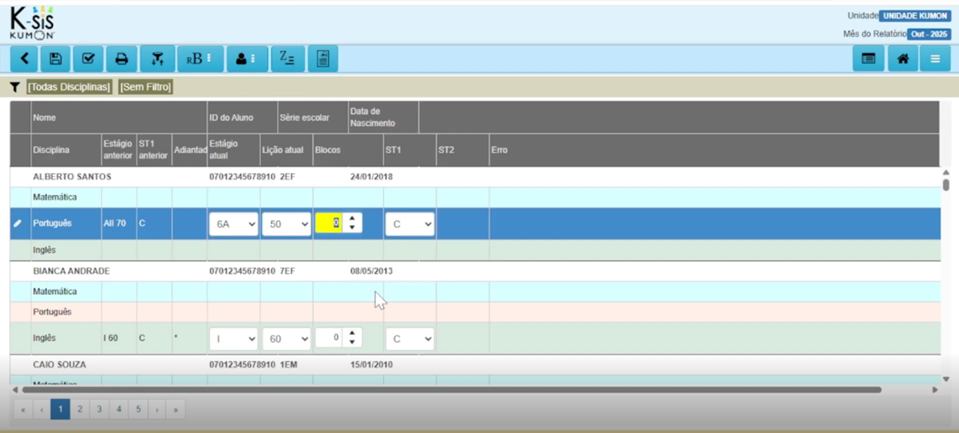Print the report using the printer icon
The height and width of the screenshot is (433, 959).
tap(121, 59)
